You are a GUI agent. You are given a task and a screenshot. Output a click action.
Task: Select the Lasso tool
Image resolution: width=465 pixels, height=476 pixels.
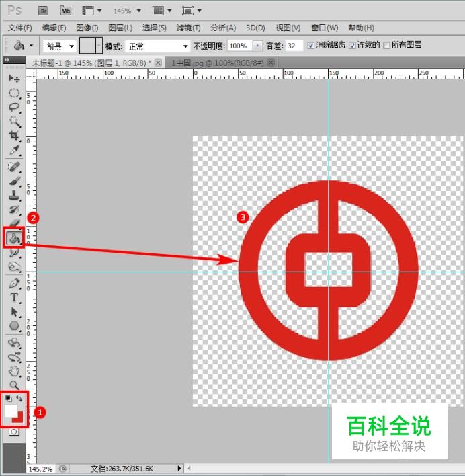pos(14,107)
